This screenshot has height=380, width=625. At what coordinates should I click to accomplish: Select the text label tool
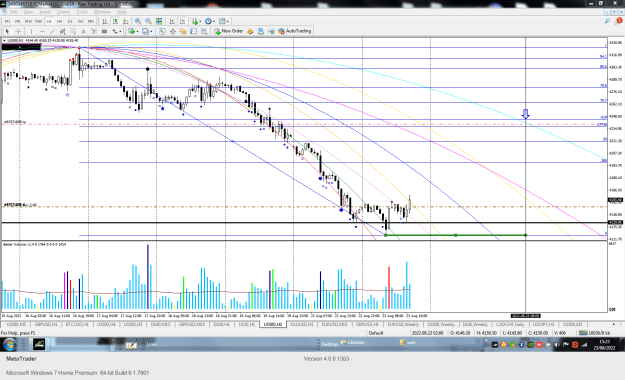pyautogui.click(x=94, y=31)
